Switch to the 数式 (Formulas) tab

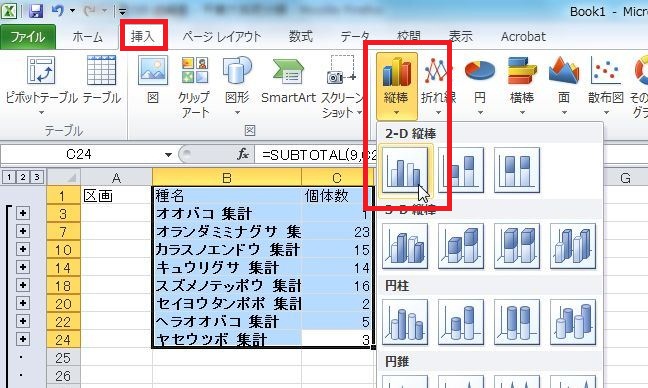tap(300, 37)
